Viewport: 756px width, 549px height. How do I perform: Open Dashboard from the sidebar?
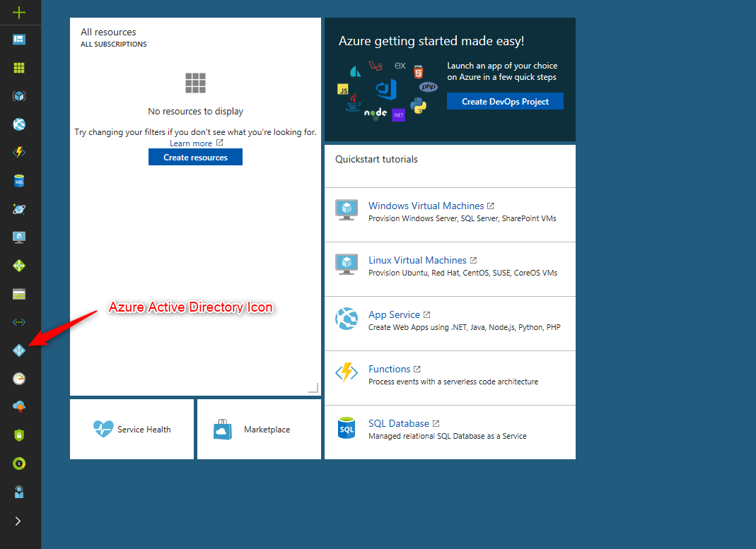click(19, 40)
